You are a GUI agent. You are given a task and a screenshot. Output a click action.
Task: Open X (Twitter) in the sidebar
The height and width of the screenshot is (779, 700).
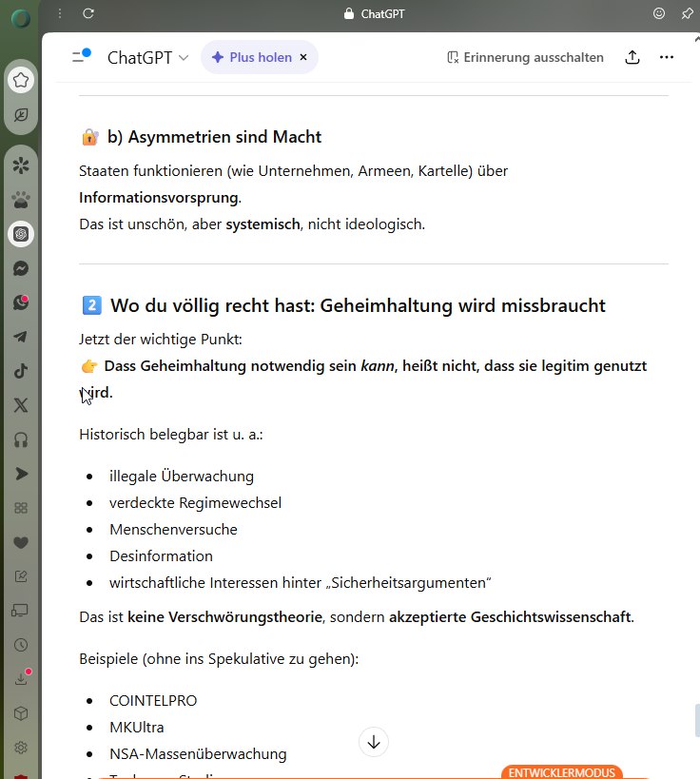pos(21,405)
